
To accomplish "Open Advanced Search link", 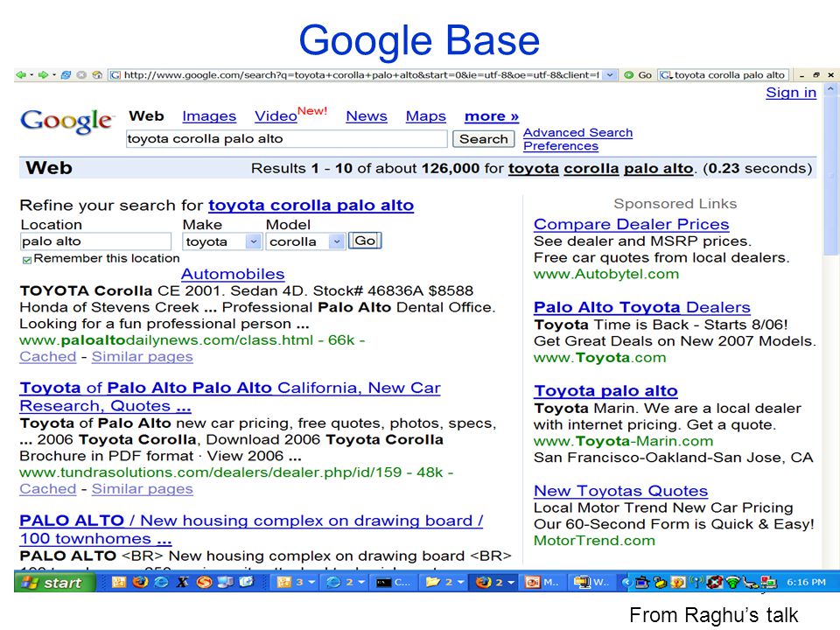I will pyautogui.click(x=577, y=132).
